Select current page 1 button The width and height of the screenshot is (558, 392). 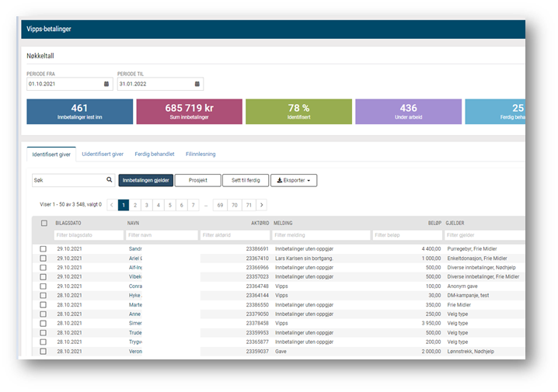tap(124, 205)
